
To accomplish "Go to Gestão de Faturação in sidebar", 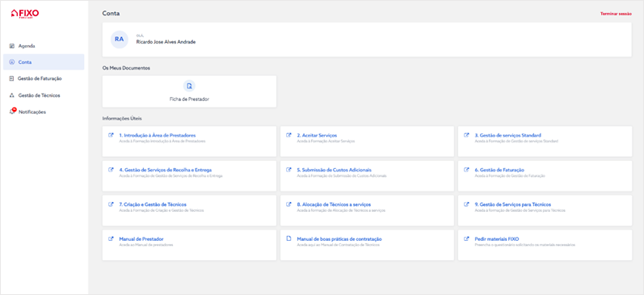I will click(x=44, y=78).
